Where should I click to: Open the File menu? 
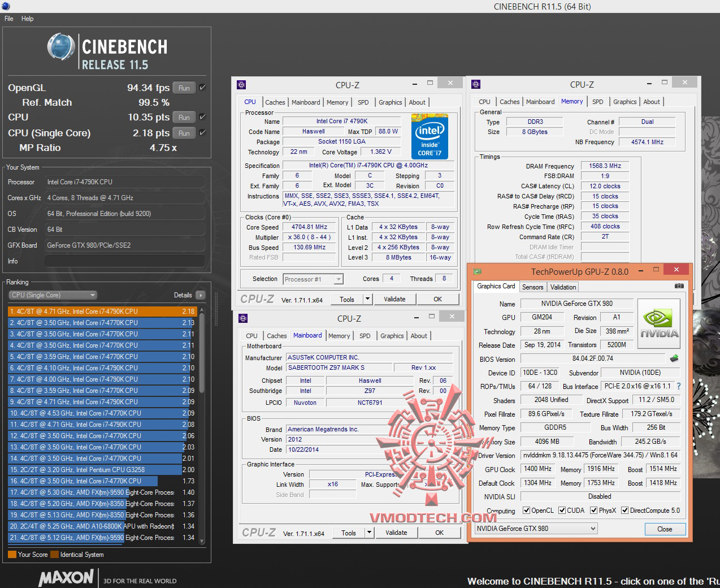click(9, 19)
